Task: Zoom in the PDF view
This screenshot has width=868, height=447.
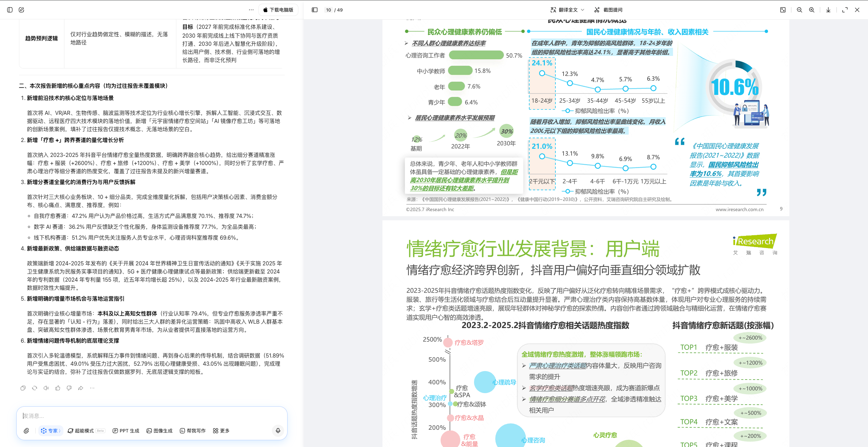Action: click(811, 10)
